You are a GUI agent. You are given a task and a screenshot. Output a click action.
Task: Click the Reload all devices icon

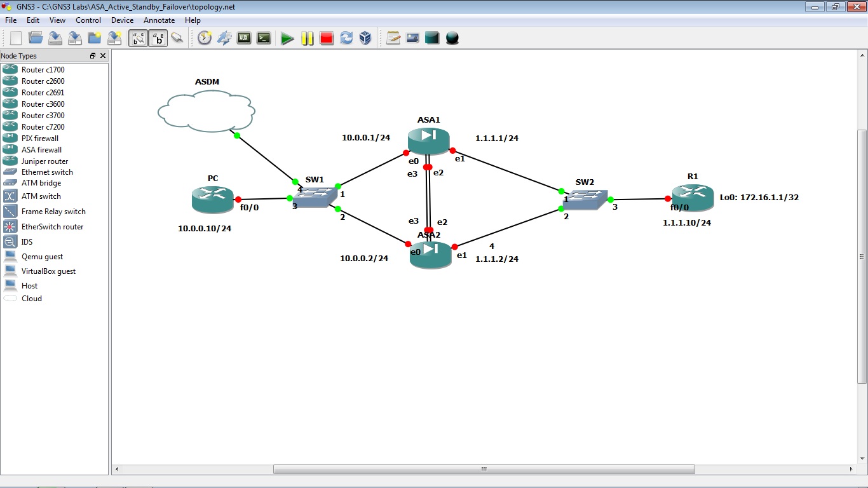pos(346,37)
